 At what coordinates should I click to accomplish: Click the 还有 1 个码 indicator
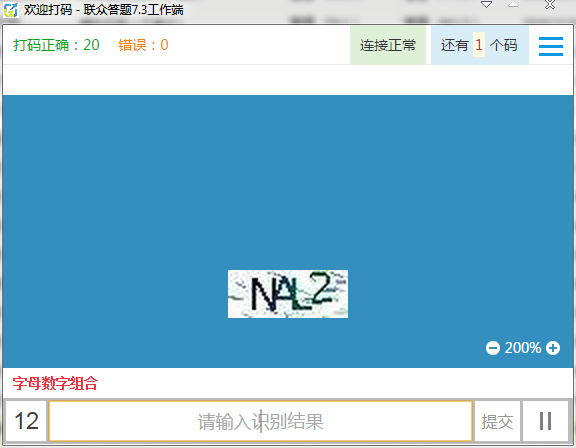[x=479, y=45]
